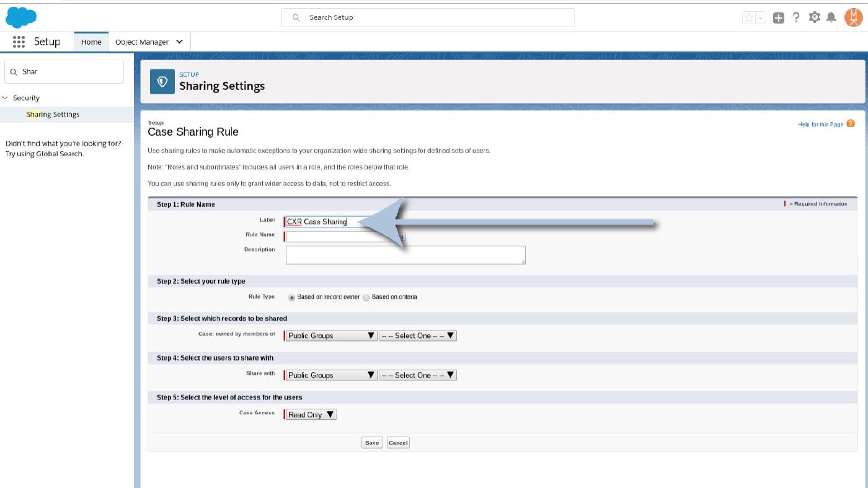Click into the Description text area
Viewport: 868px width, 488px height.
(x=405, y=255)
